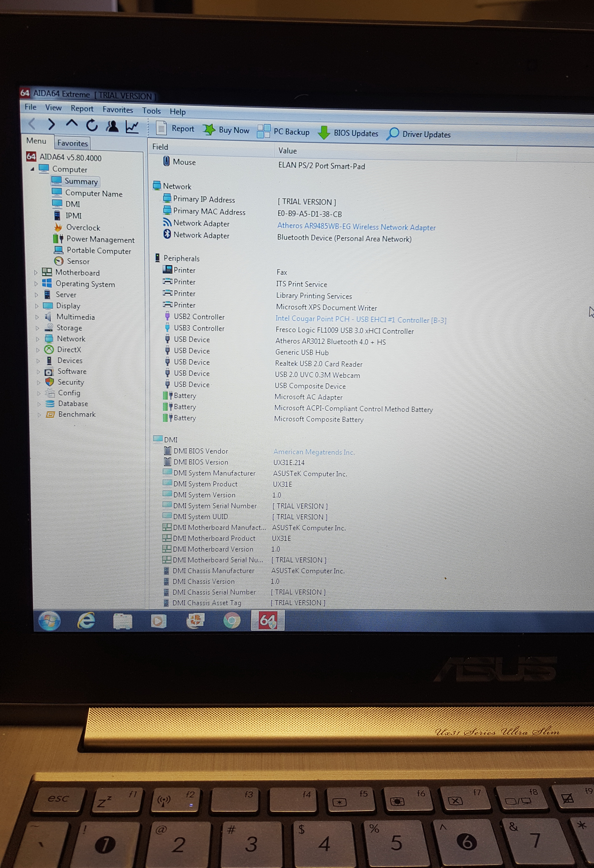Expand the Server tree node

[x=37, y=295]
